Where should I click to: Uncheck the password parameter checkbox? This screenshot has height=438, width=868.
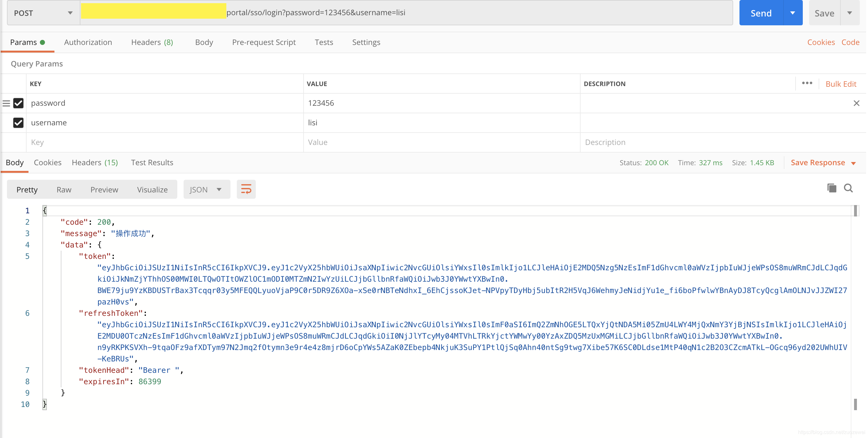click(18, 103)
